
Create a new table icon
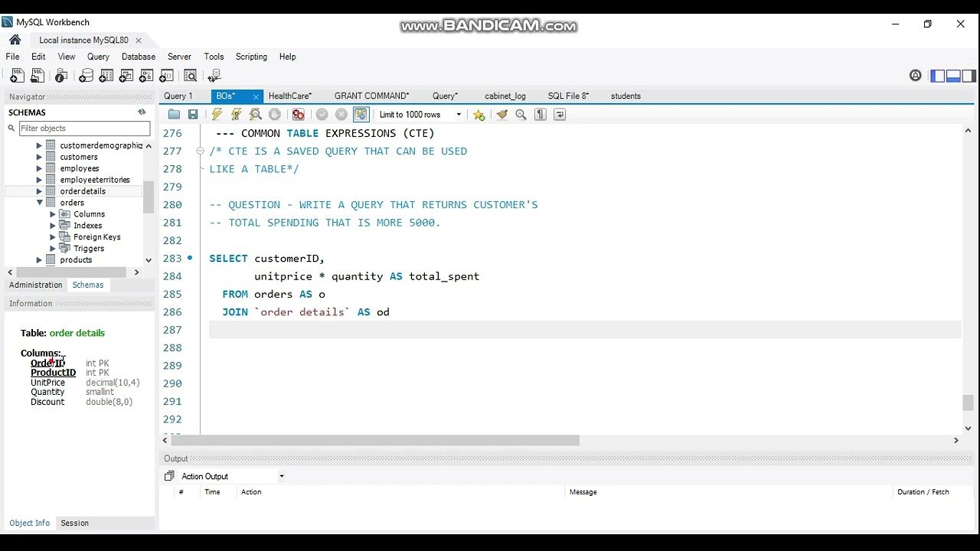tap(106, 76)
